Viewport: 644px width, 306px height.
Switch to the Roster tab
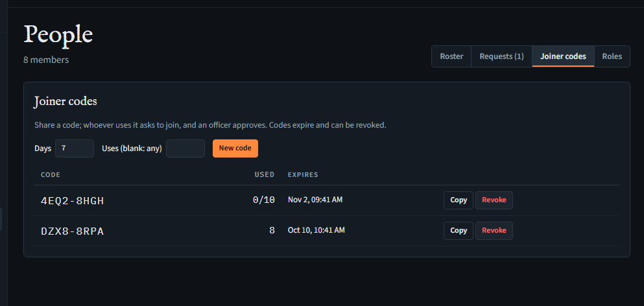451,56
